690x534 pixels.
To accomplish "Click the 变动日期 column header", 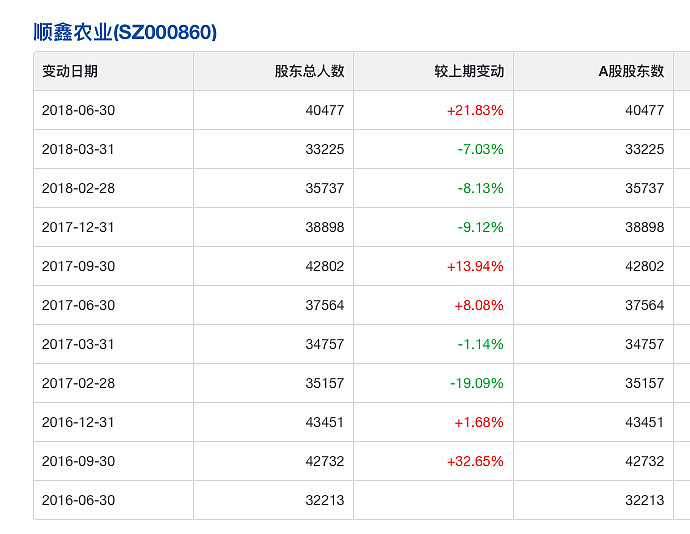I will click(70, 71).
